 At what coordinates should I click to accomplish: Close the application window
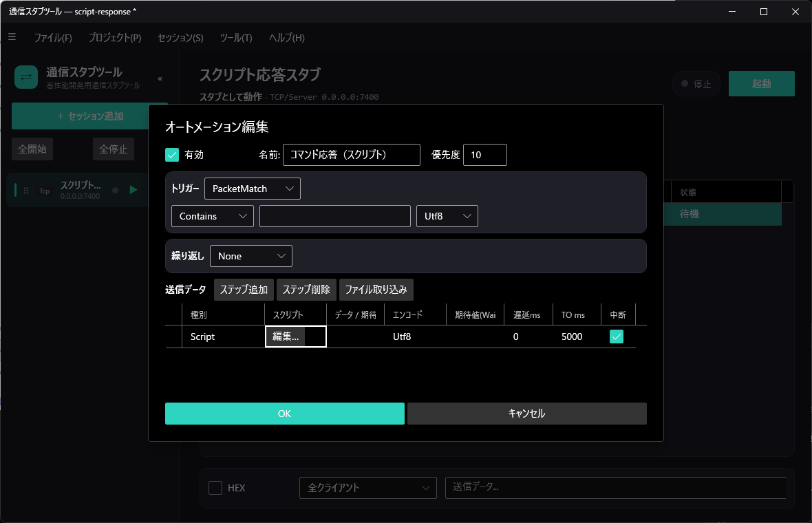795,12
